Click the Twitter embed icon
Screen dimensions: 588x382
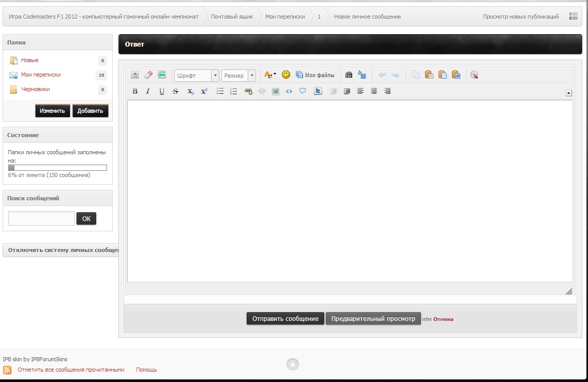(x=318, y=91)
